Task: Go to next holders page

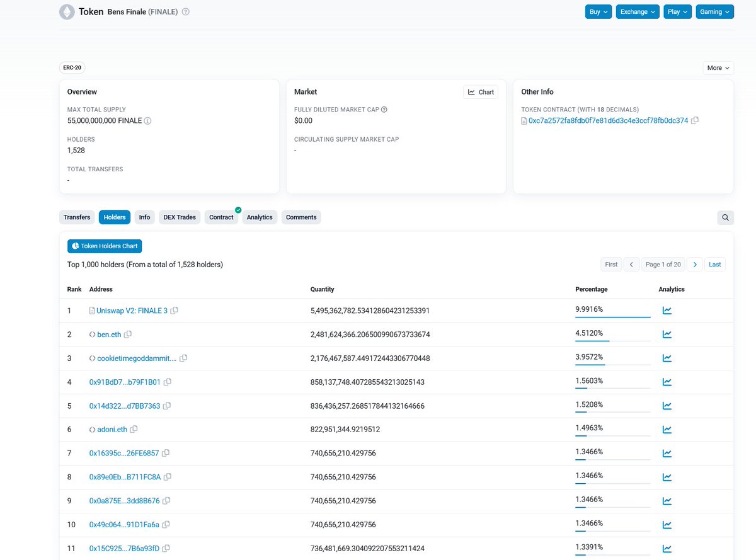Action: (x=695, y=265)
